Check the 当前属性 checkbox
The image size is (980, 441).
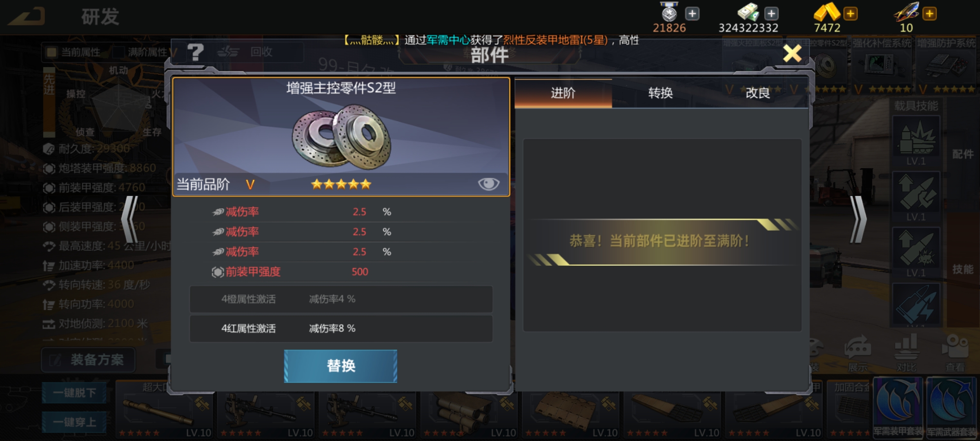pyautogui.click(x=52, y=52)
